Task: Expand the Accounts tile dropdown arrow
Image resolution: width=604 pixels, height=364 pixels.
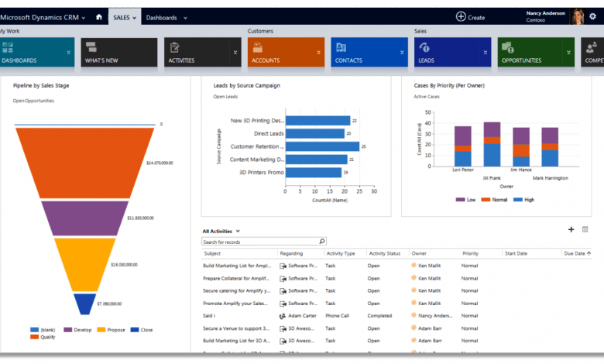Action: coord(318,53)
